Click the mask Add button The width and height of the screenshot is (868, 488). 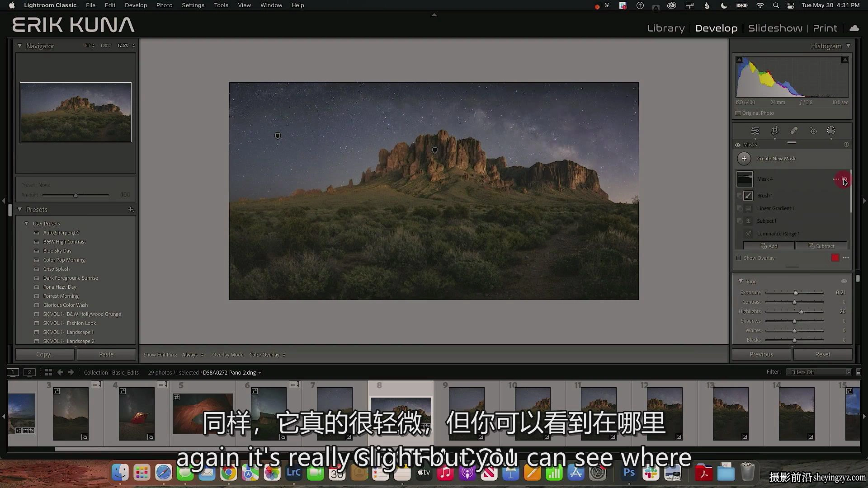[x=769, y=246]
